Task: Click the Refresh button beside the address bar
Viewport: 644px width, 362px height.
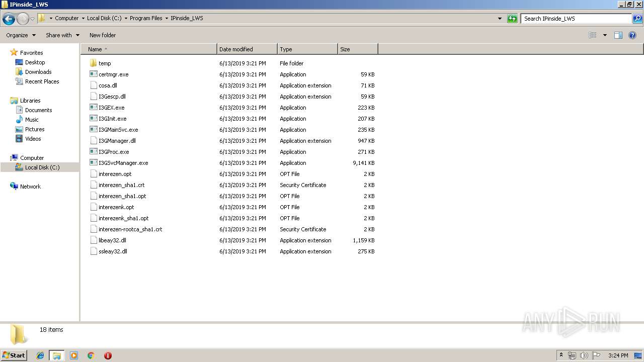Action: click(x=512, y=19)
